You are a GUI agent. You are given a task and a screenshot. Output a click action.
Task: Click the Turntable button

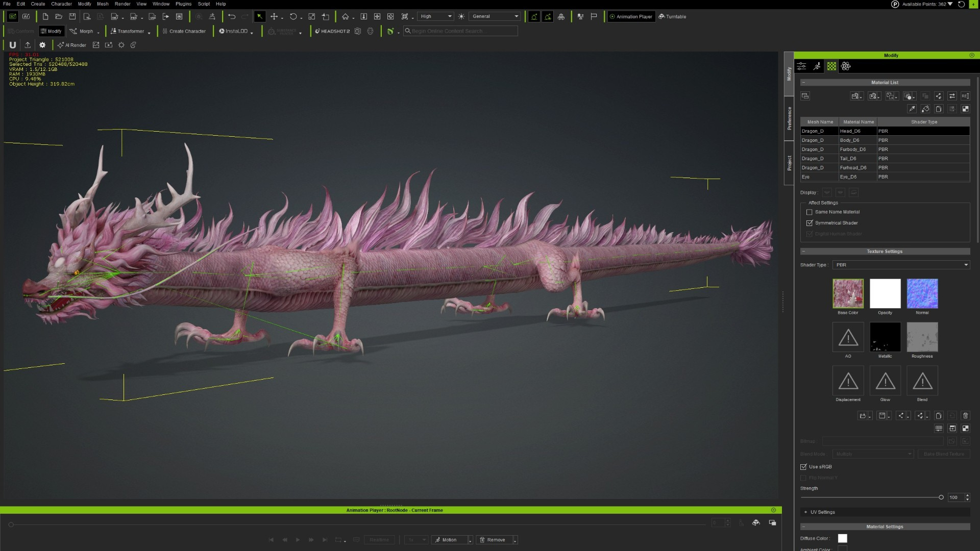(x=672, y=16)
